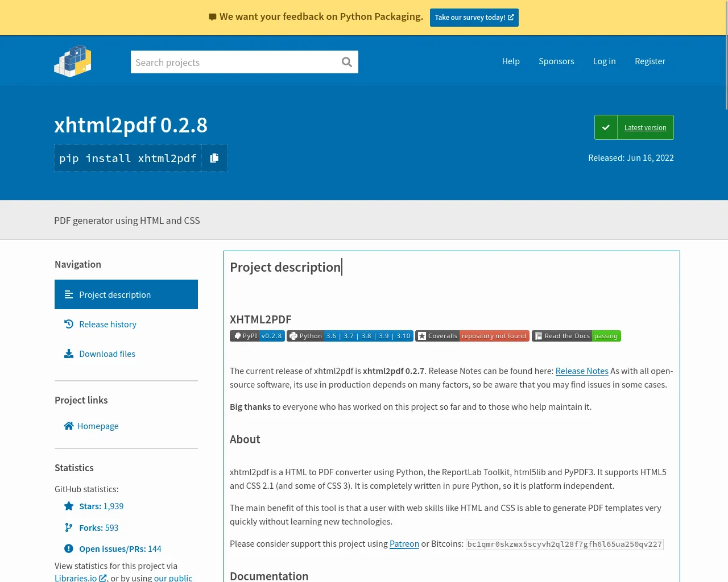The image size is (728, 582).
Task: Select the Project description tab
Action: tap(115, 294)
